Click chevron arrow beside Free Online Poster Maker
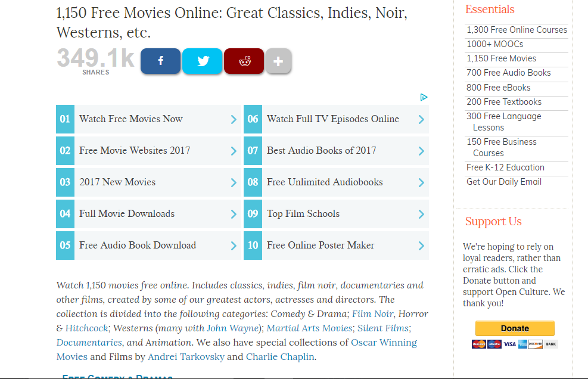Image resolution: width=588 pixels, height=379 pixels. point(421,246)
